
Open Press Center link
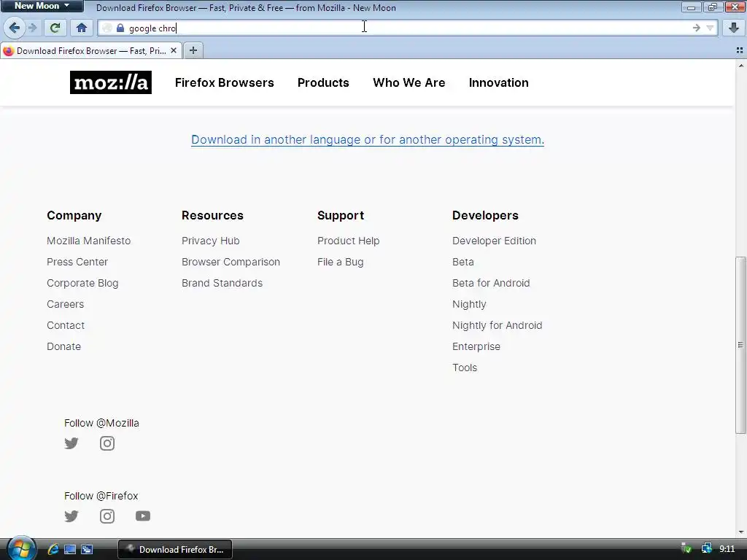(x=77, y=262)
